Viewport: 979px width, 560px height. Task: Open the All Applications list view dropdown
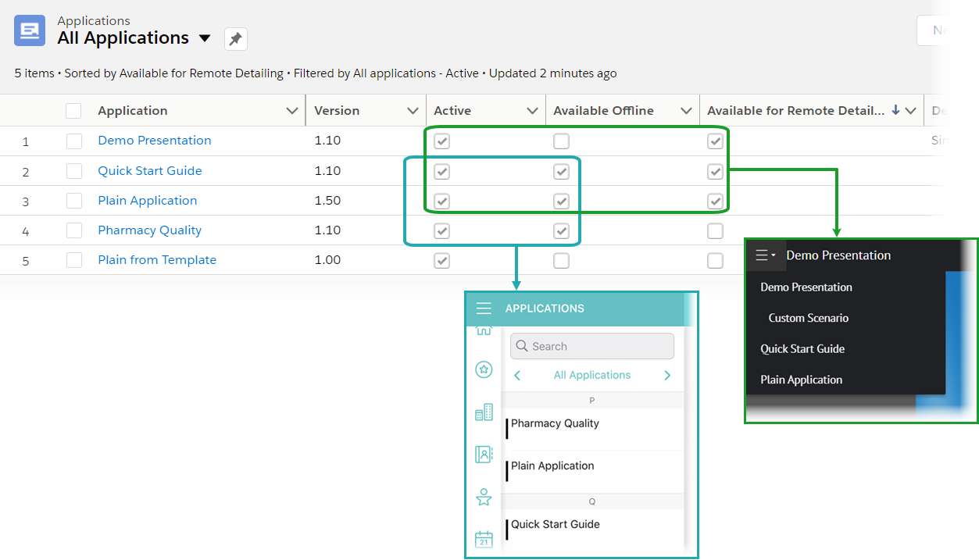click(x=205, y=38)
